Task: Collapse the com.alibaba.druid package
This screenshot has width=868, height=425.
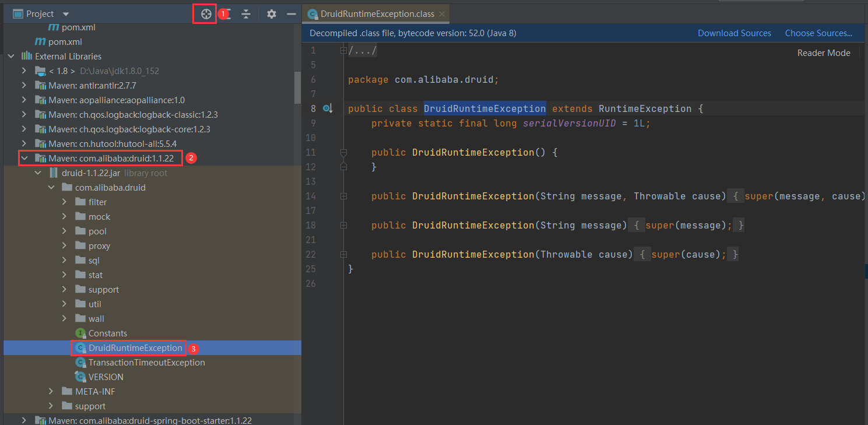Action: (51, 188)
